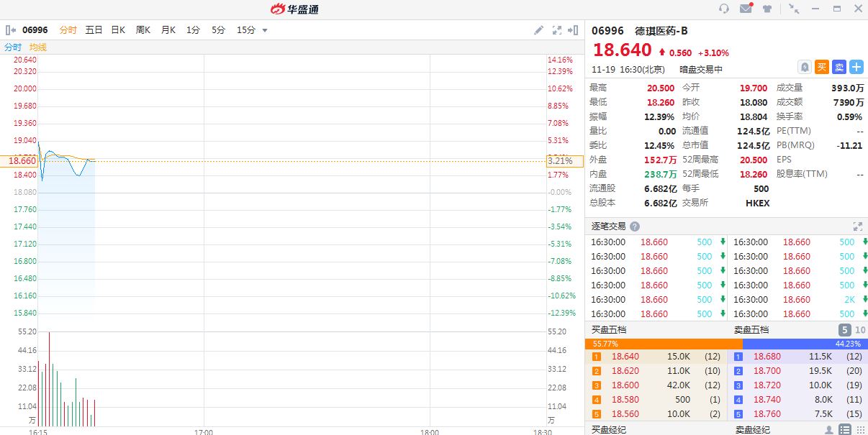
Task: Collapse the right quote panel
Action: [x=573, y=30]
